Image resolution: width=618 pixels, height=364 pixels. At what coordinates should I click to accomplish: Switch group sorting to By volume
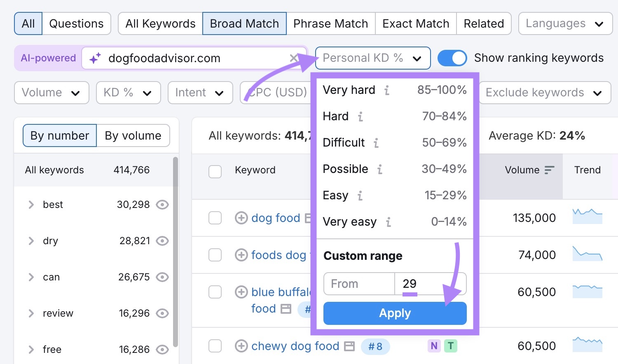pos(133,135)
